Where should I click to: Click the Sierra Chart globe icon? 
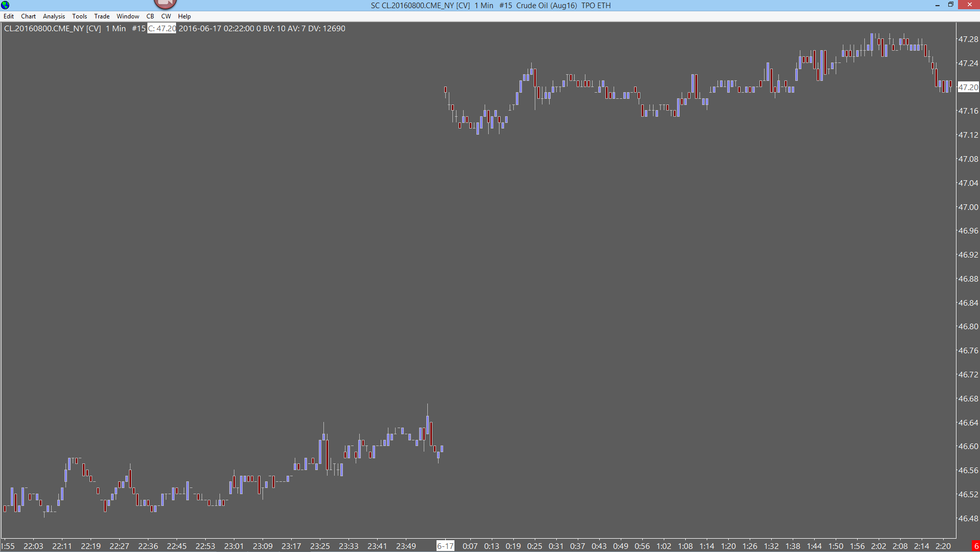[x=5, y=5]
